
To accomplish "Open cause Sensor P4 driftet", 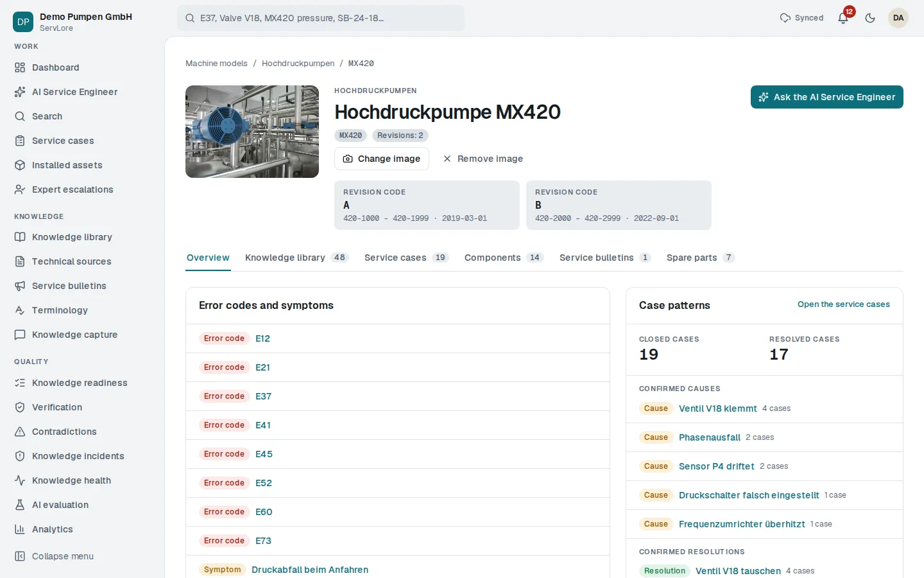I will (x=717, y=466).
